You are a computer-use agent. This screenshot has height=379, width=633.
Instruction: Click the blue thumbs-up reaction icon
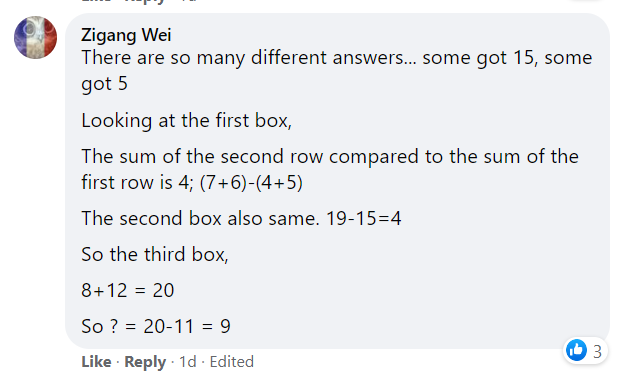(576, 350)
